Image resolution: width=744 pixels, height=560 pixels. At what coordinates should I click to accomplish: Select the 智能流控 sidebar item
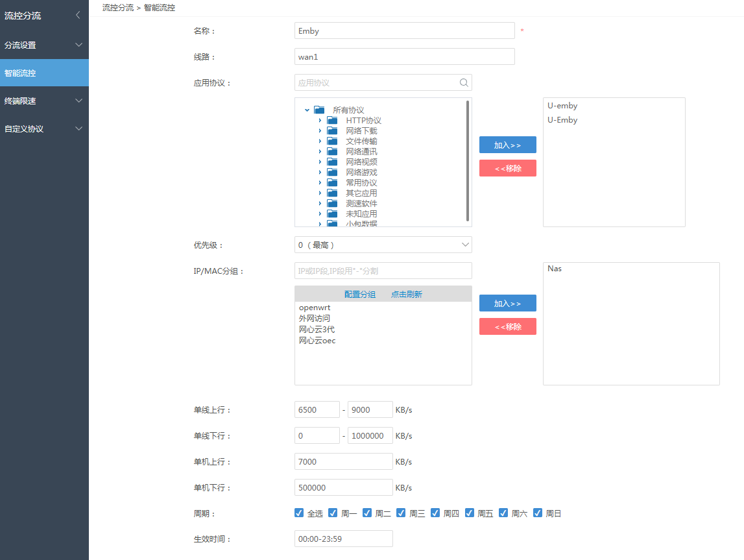(44, 73)
